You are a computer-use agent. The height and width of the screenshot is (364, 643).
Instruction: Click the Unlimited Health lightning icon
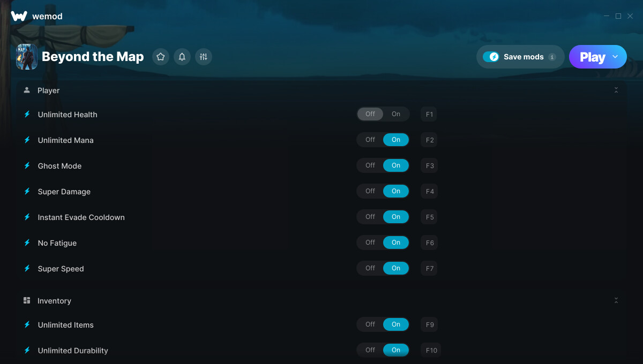tap(27, 114)
